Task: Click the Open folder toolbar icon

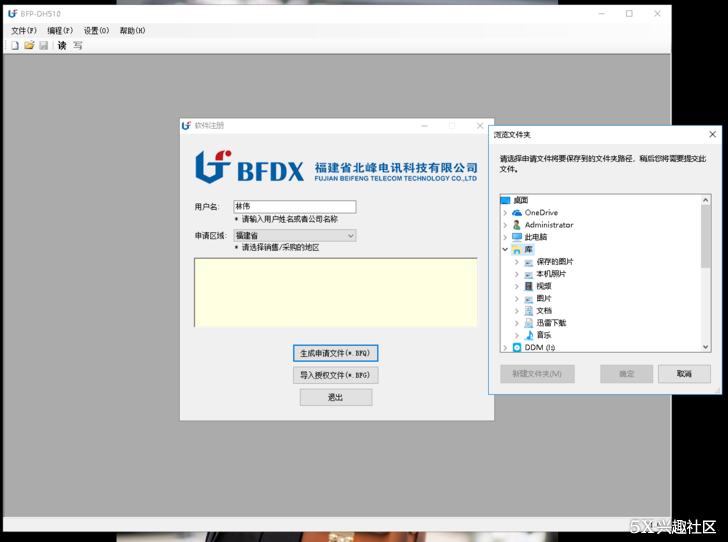Action: (x=29, y=45)
